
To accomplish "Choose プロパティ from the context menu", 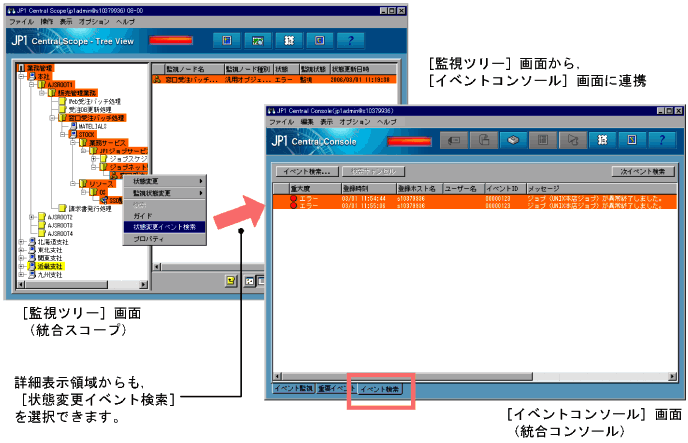I will tap(165, 239).
